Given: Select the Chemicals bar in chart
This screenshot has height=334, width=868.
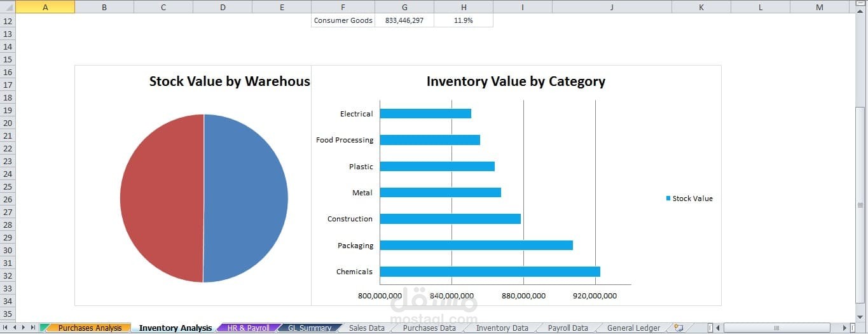Looking at the screenshot, I should [490, 272].
